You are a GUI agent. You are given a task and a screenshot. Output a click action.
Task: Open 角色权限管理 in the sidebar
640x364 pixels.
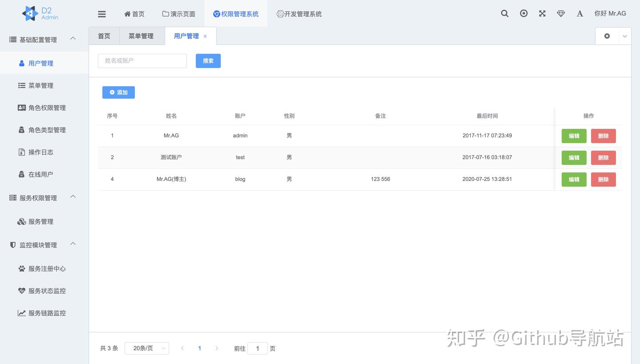(44, 107)
